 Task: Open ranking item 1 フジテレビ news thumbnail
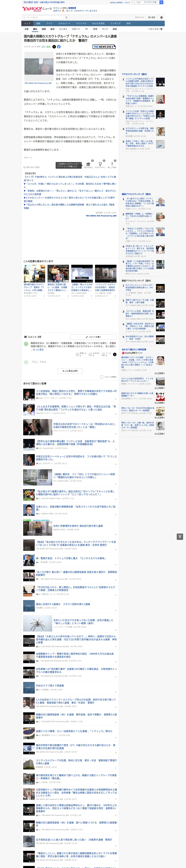click(x=160, y=82)
